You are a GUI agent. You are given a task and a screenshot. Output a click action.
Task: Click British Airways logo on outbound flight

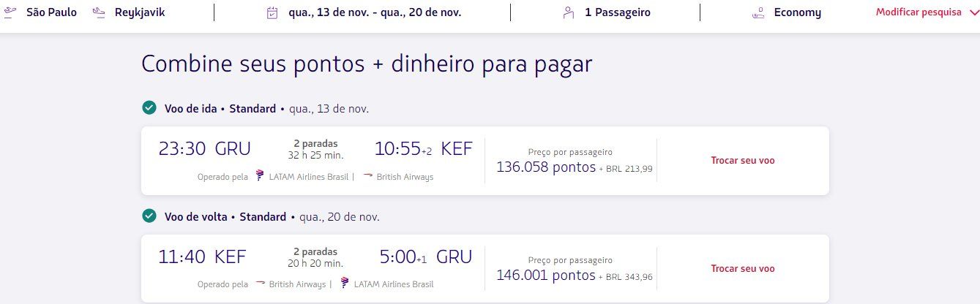[x=367, y=176]
